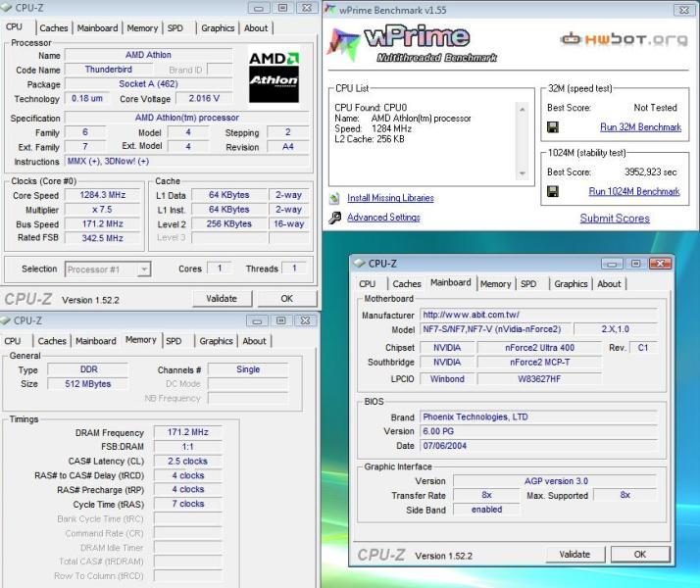Click the BIOS Date 07/06/2004 value
Image resolution: width=700 pixels, height=588 pixels.
pos(539,446)
